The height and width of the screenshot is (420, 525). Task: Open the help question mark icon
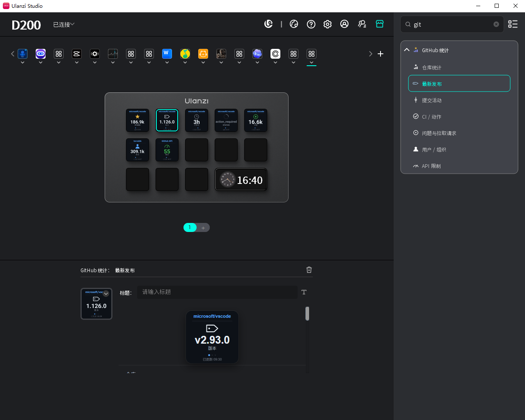click(x=311, y=24)
